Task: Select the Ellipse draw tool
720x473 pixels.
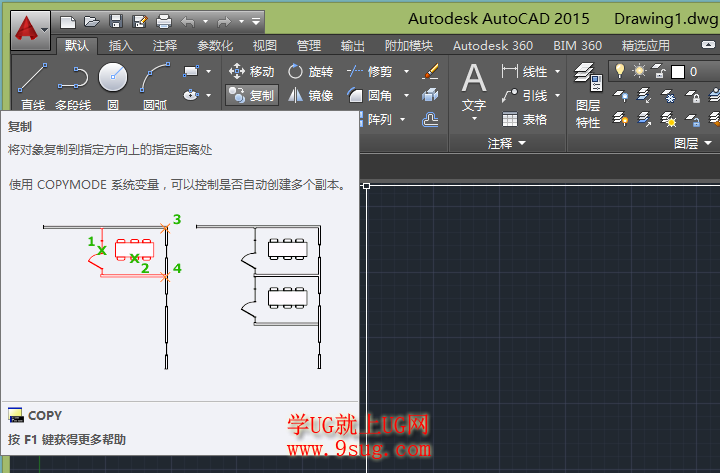Action: coord(191,95)
